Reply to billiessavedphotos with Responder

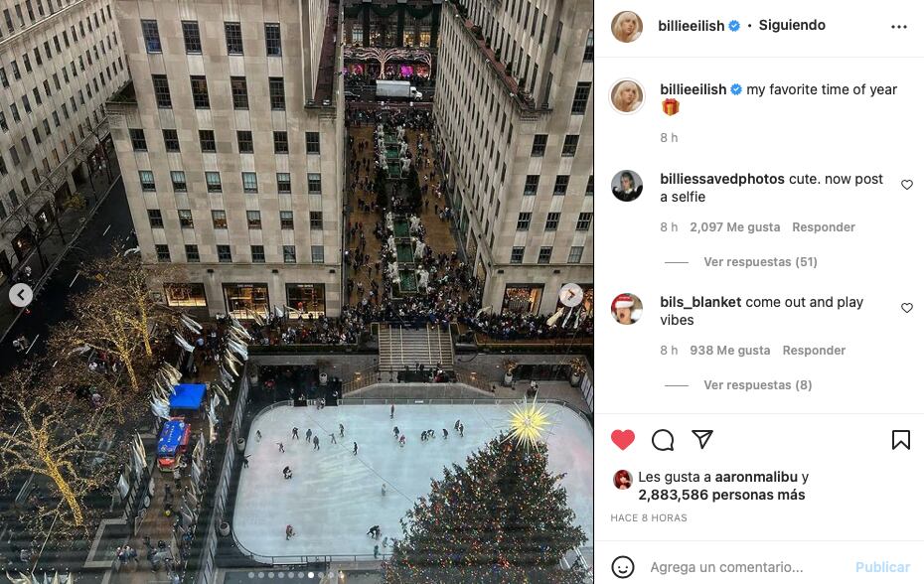point(824,226)
